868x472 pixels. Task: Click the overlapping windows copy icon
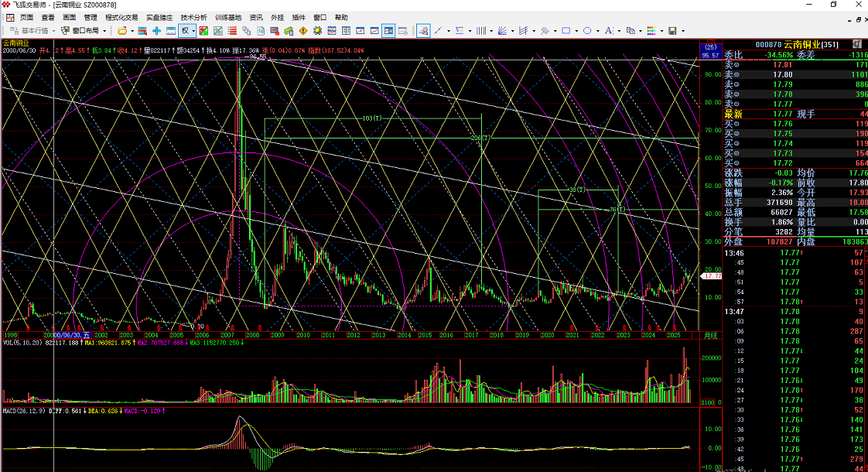click(246, 31)
